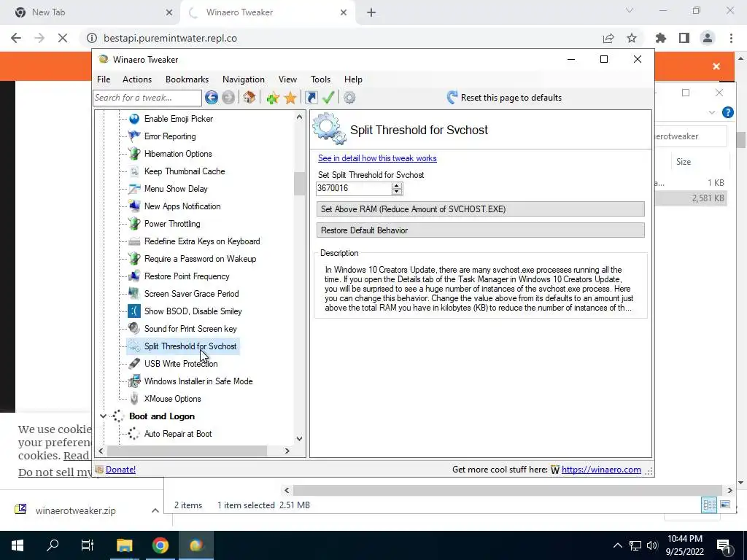Open the View menu

pyautogui.click(x=287, y=79)
